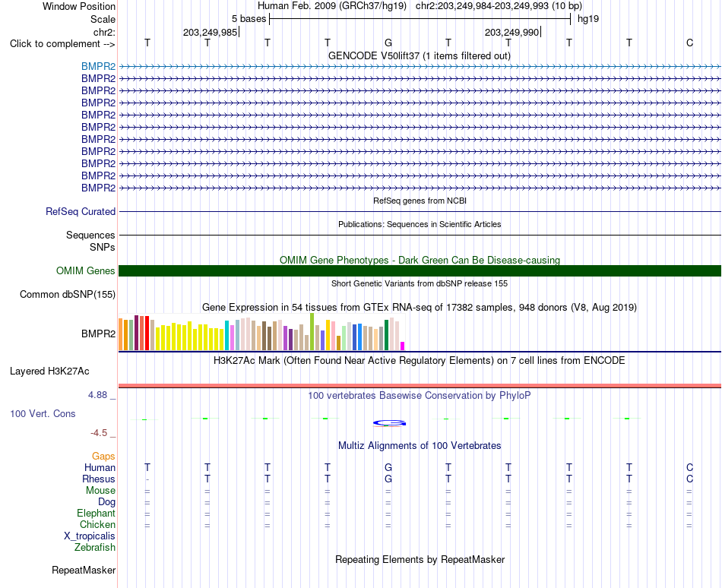The width and height of the screenshot is (722, 588).
Task: Click the G base in the sequence row
Action: point(388,43)
